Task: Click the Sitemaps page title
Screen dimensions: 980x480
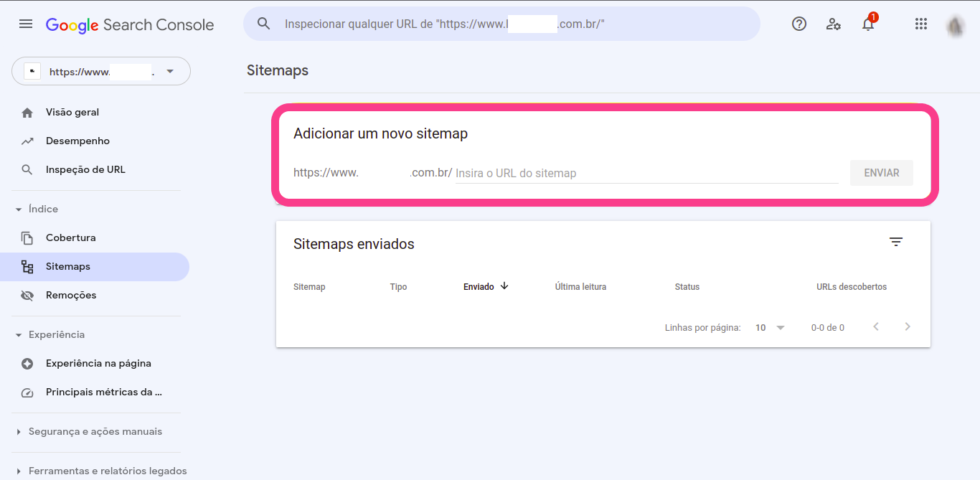Action: tap(278, 70)
